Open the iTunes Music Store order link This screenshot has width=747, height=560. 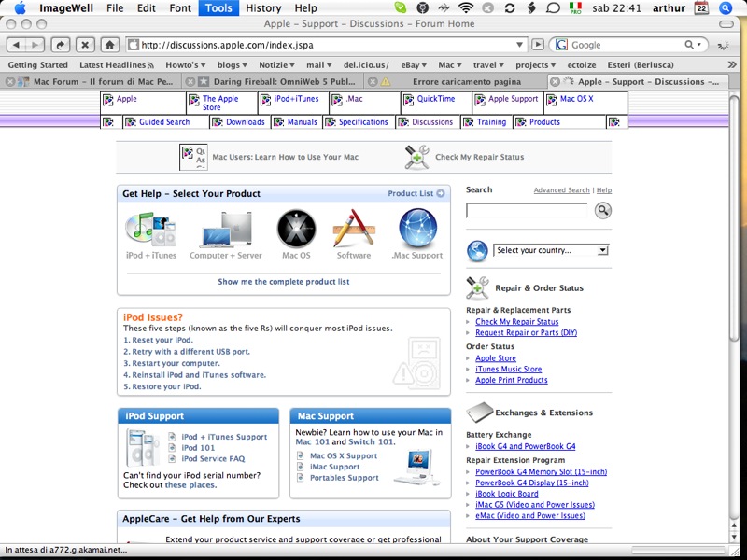click(x=508, y=369)
